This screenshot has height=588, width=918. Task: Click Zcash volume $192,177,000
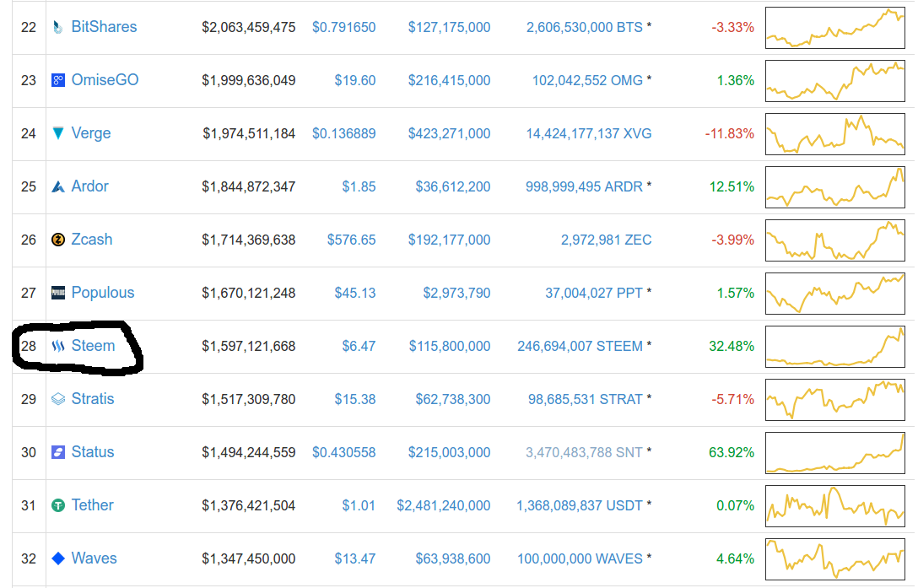[449, 240]
